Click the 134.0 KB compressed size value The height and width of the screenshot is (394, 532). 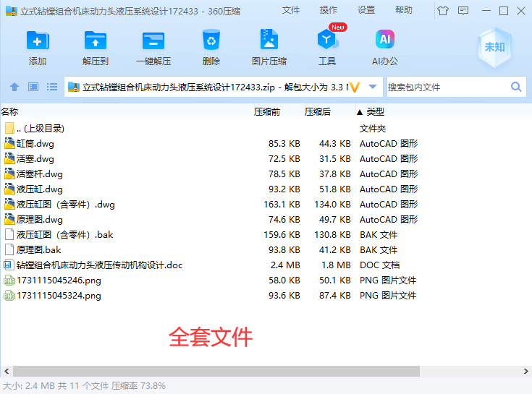point(332,205)
